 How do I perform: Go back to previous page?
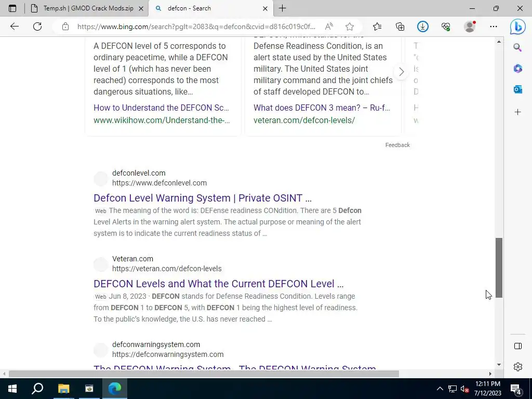[x=14, y=26]
